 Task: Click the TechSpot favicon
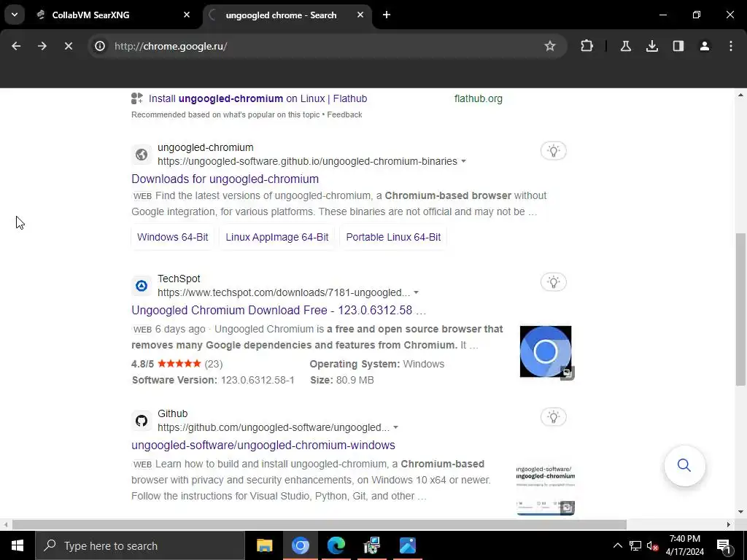pos(142,286)
